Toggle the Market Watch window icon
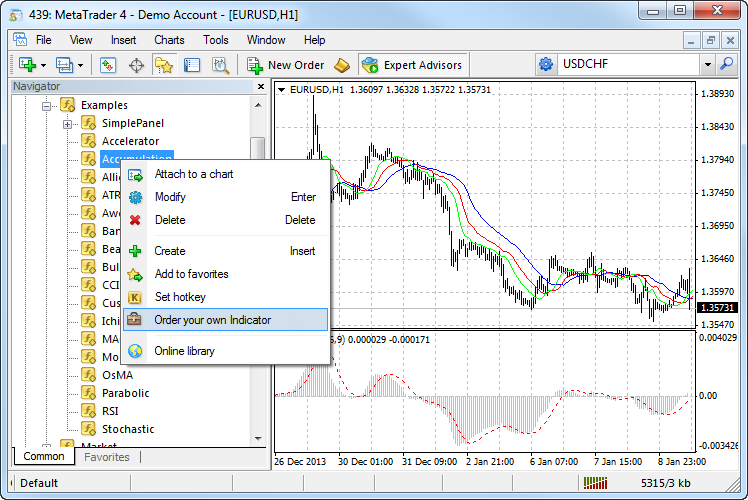 point(108,65)
